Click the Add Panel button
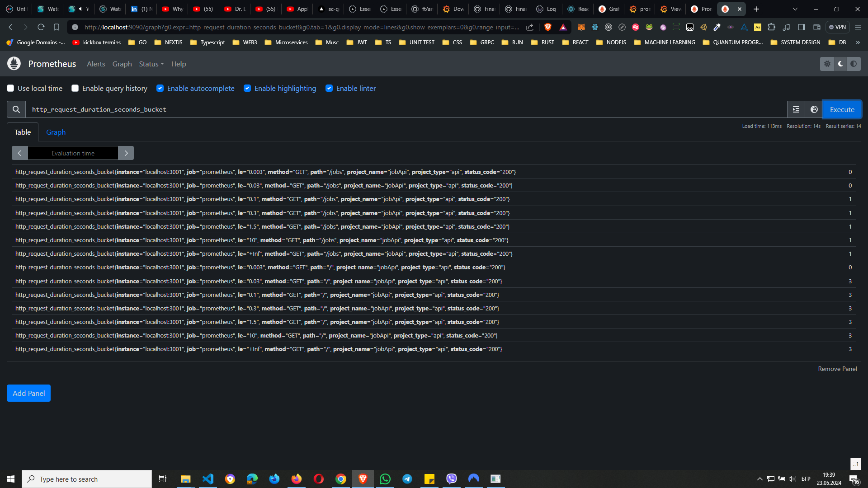 pyautogui.click(x=28, y=393)
